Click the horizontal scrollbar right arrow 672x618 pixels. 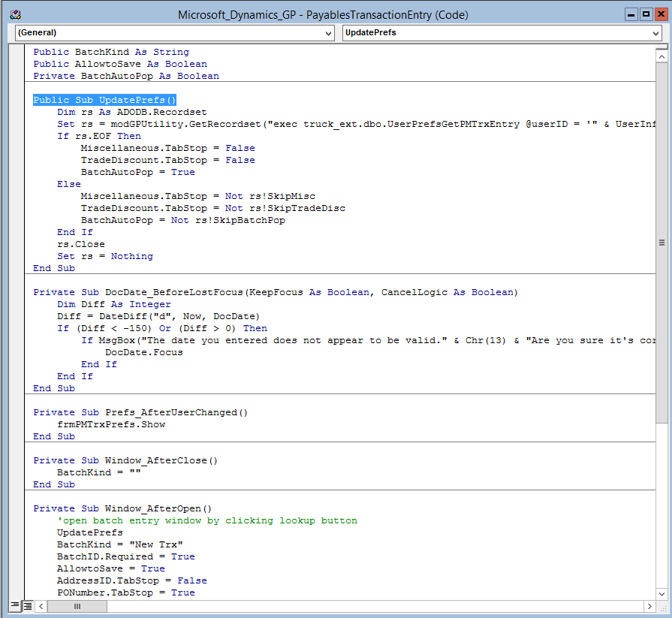pos(649,606)
